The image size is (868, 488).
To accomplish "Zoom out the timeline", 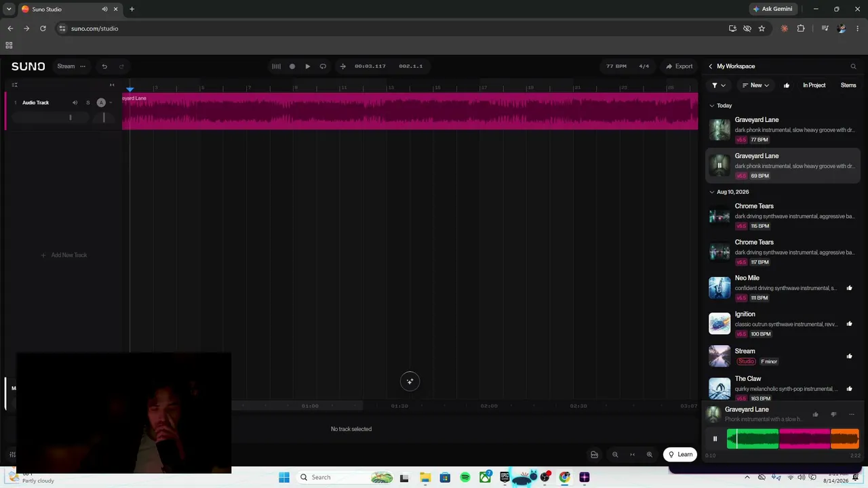I will [615, 455].
